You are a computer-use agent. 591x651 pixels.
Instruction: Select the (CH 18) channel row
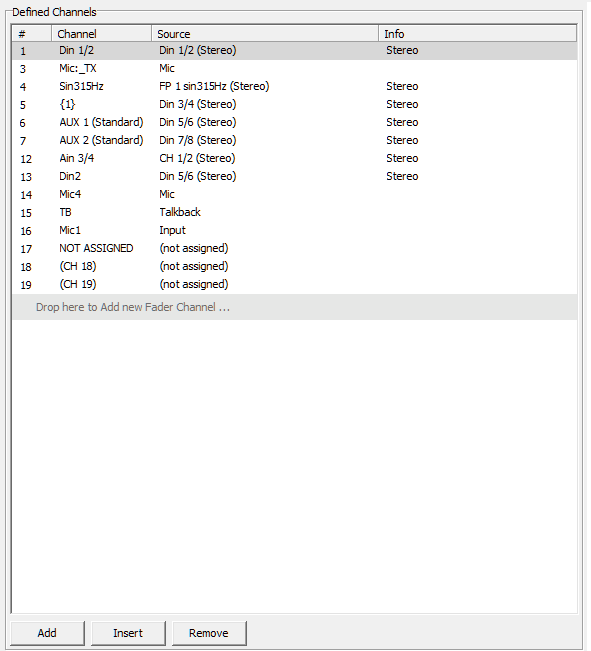pos(294,266)
